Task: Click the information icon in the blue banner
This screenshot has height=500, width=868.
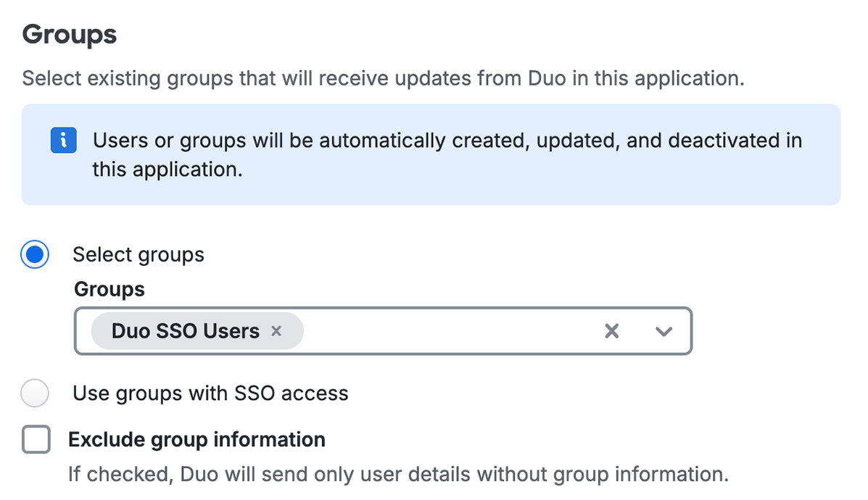Action: point(63,140)
